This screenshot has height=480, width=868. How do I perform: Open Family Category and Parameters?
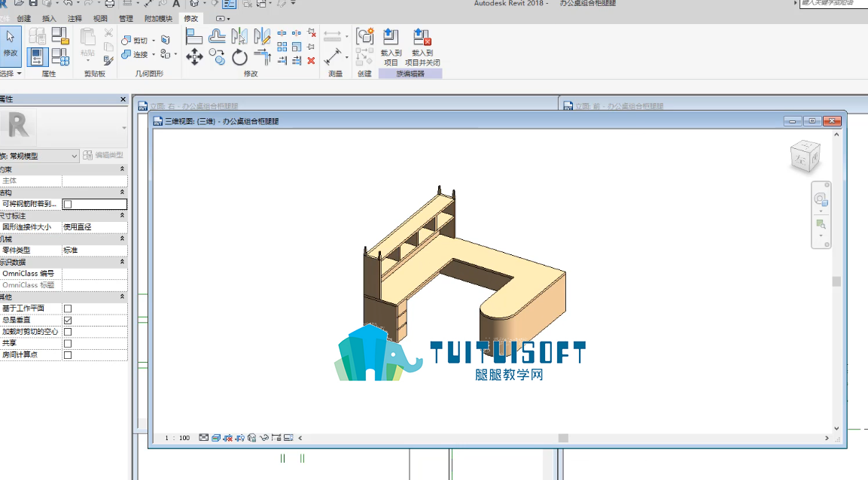click(x=60, y=36)
